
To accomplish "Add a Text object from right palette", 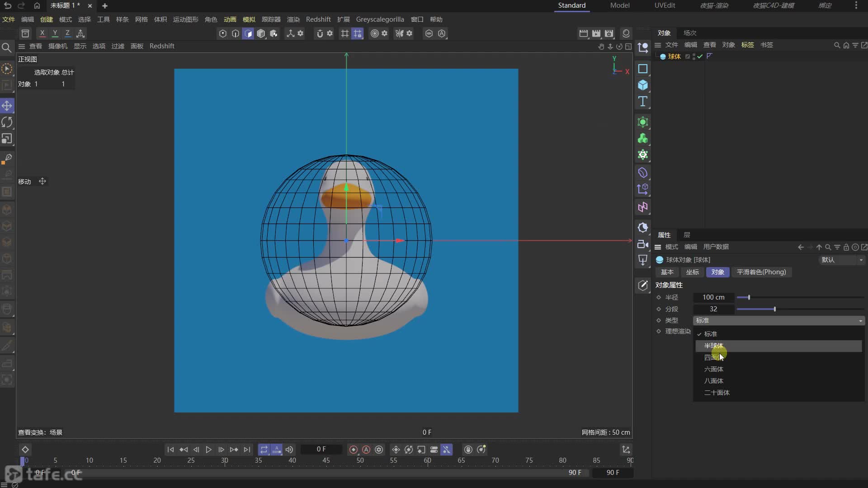I will coord(642,101).
